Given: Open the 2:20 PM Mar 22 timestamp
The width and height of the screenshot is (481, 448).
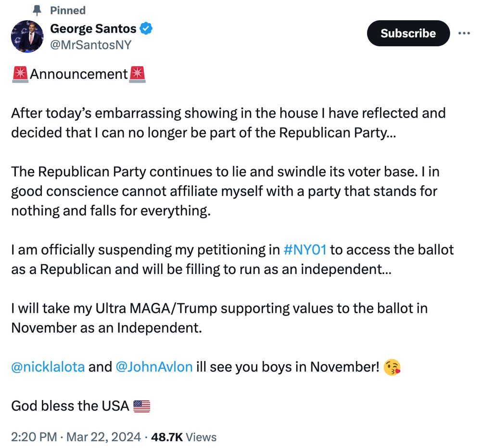Looking at the screenshot, I should pyautogui.click(x=76, y=437).
